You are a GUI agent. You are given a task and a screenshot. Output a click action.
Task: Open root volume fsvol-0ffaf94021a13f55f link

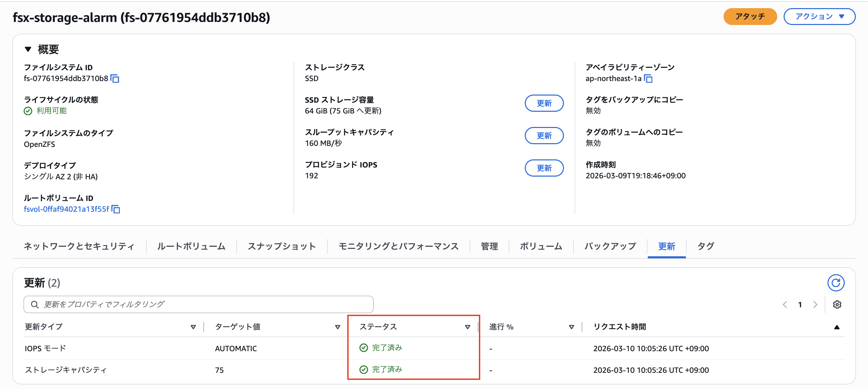coord(66,209)
